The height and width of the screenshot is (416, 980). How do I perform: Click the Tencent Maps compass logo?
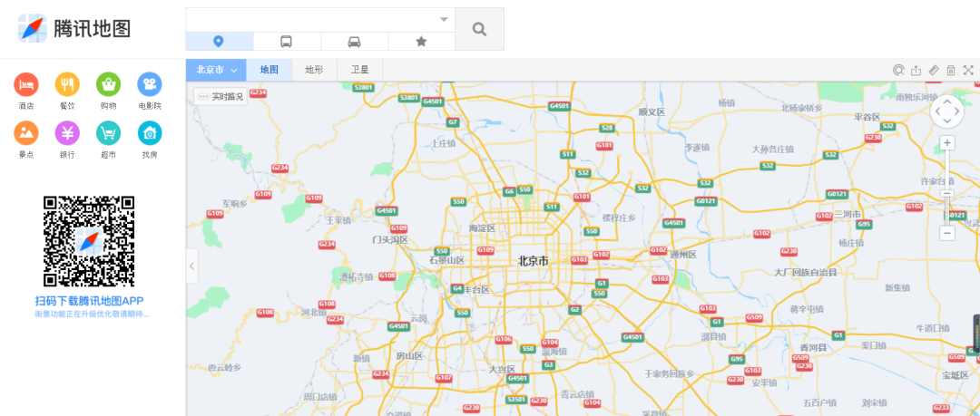point(33,28)
